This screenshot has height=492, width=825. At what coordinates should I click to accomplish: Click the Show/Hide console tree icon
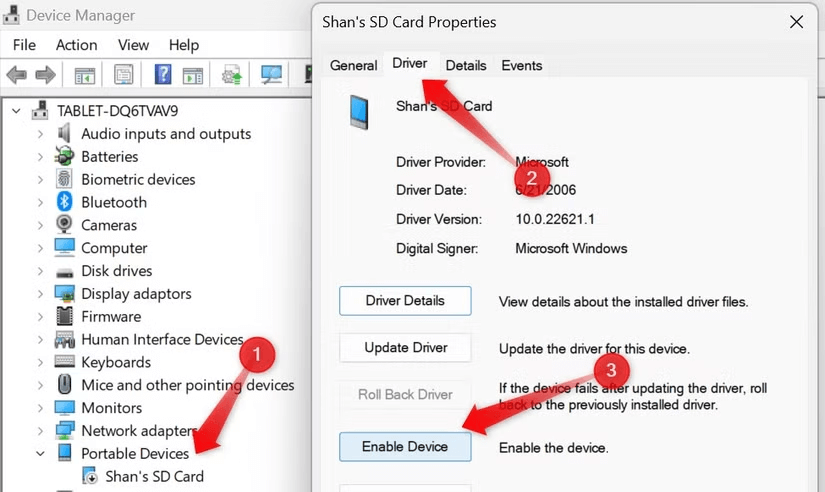tap(85, 75)
